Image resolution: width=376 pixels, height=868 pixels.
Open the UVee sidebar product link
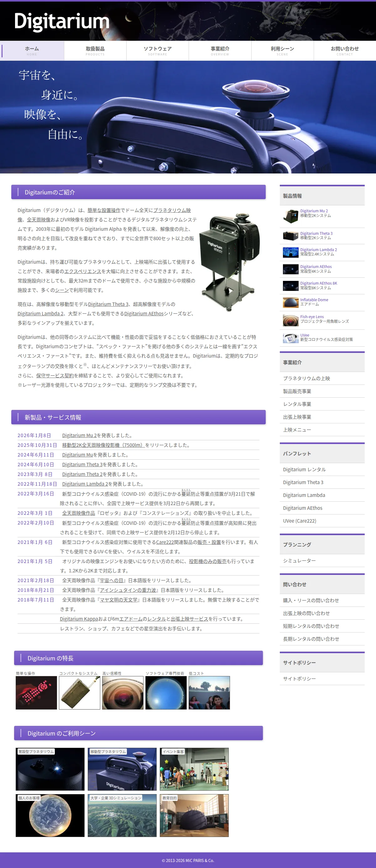305,335
